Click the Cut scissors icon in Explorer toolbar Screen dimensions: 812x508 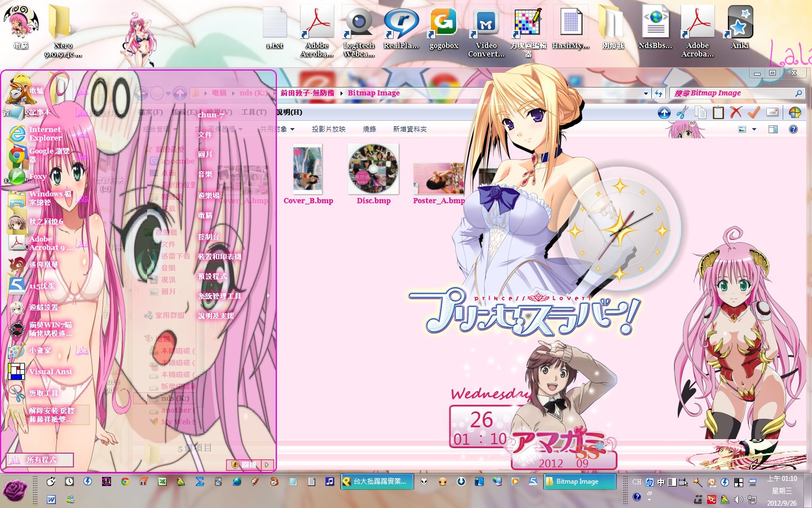(x=682, y=113)
